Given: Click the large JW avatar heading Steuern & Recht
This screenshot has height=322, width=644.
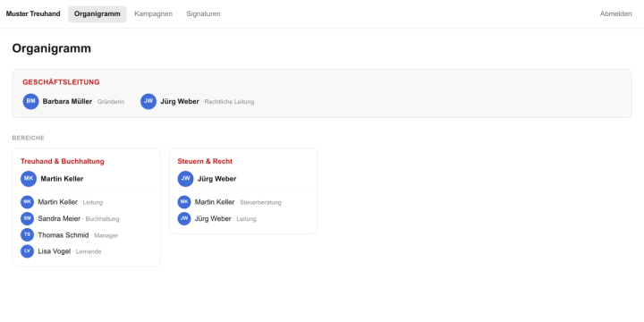Looking at the screenshot, I should coord(185,179).
